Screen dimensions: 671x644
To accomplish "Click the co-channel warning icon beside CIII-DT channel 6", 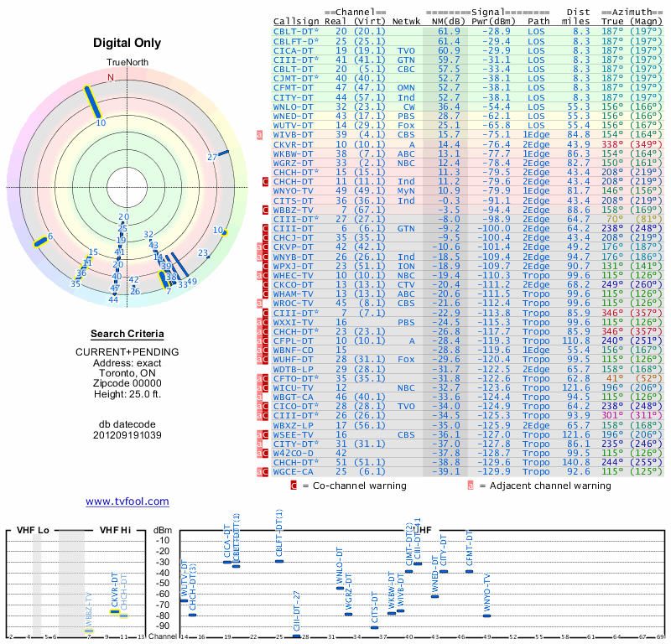I will point(265,227).
